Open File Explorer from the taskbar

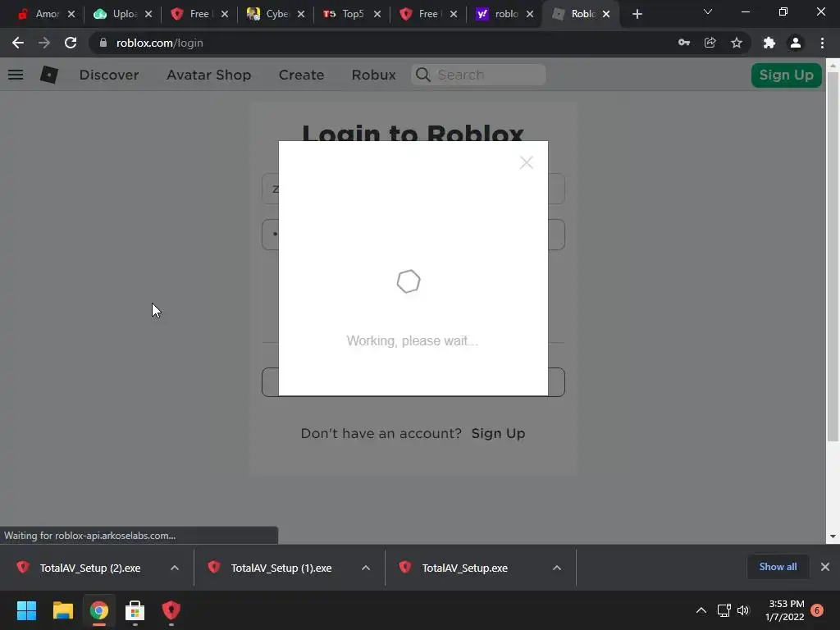tap(62, 610)
